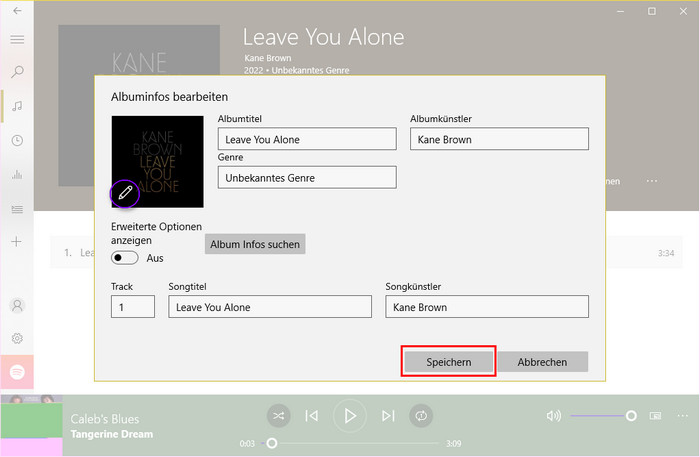Click the Abbrechen button
This screenshot has height=457, width=700.
(542, 362)
